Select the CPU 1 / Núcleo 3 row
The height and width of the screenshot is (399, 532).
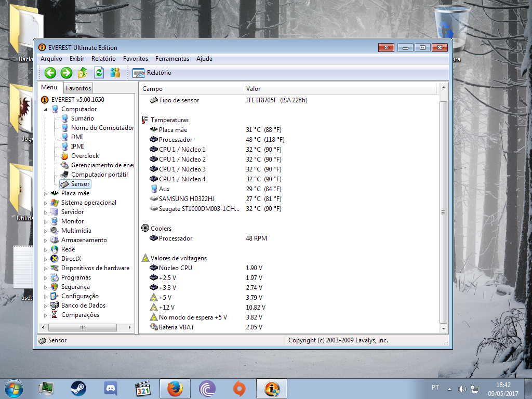coord(289,169)
